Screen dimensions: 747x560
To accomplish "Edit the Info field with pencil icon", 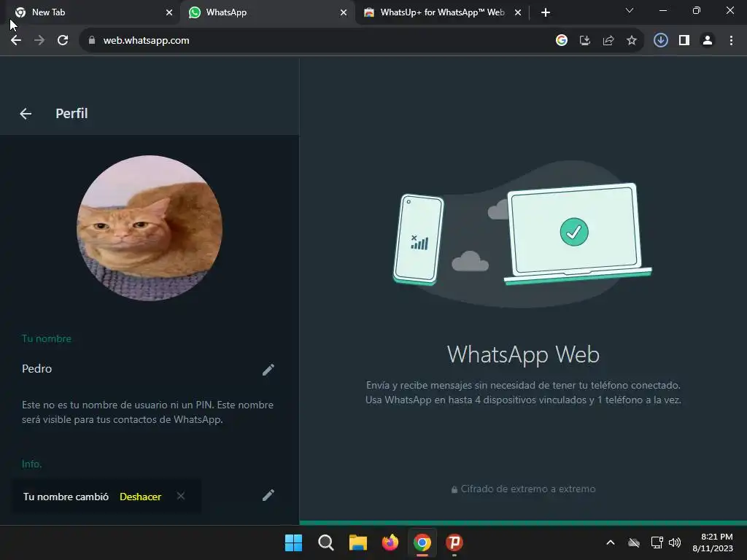I will (x=268, y=495).
